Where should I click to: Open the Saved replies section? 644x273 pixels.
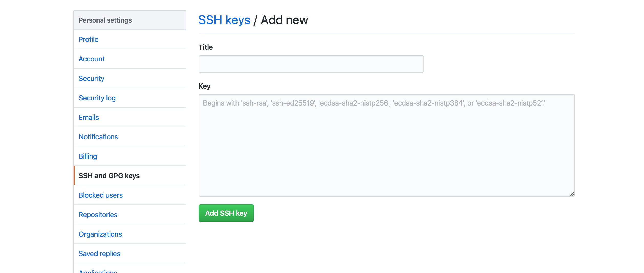(x=99, y=253)
